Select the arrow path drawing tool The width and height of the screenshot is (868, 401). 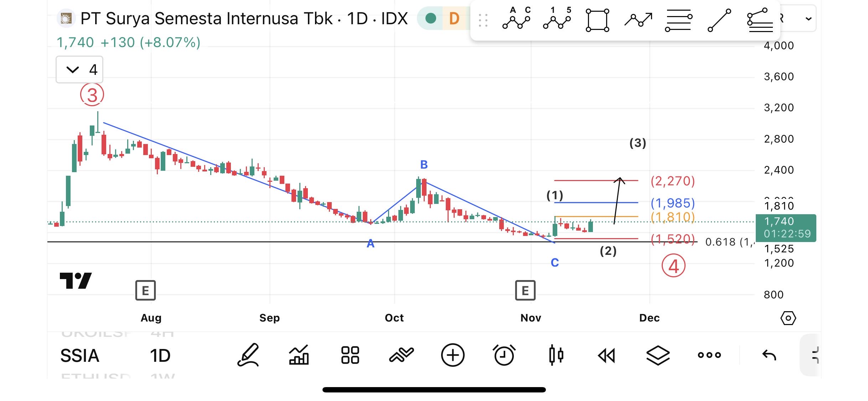click(x=638, y=20)
